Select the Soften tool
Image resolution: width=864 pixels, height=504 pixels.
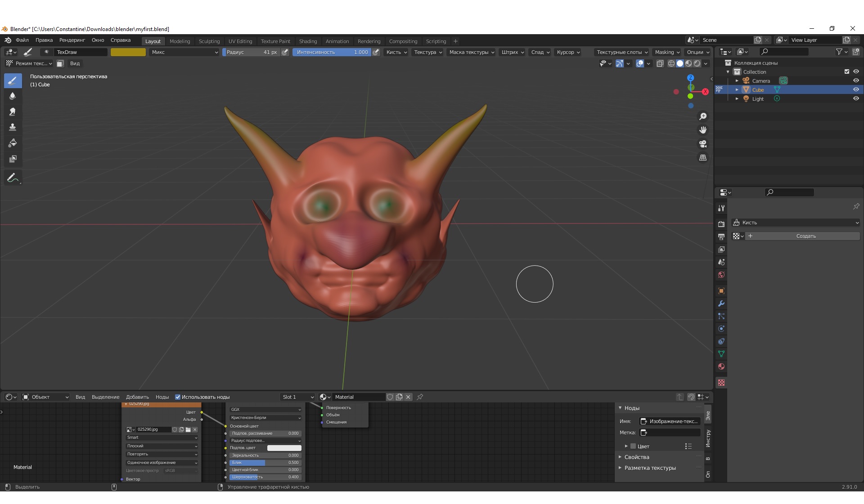tap(13, 96)
